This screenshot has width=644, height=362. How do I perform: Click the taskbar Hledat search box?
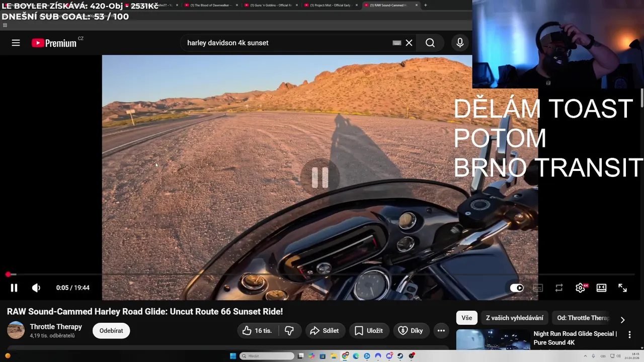click(267, 356)
